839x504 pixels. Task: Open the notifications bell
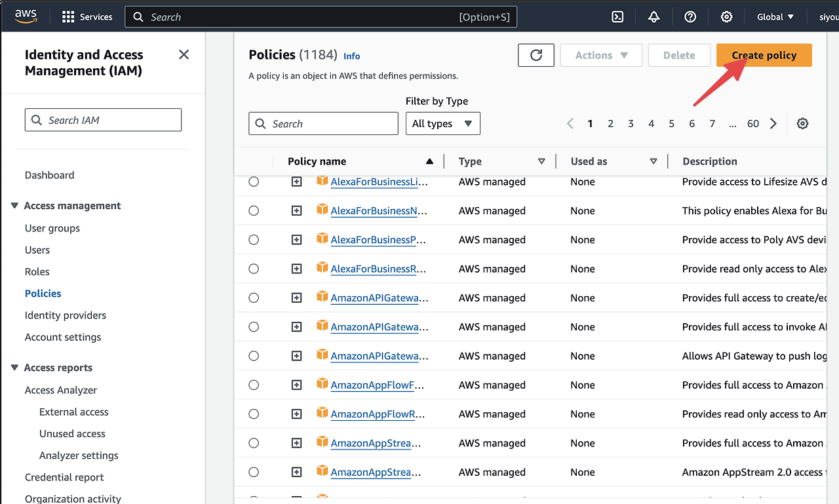click(x=654, y=17)
